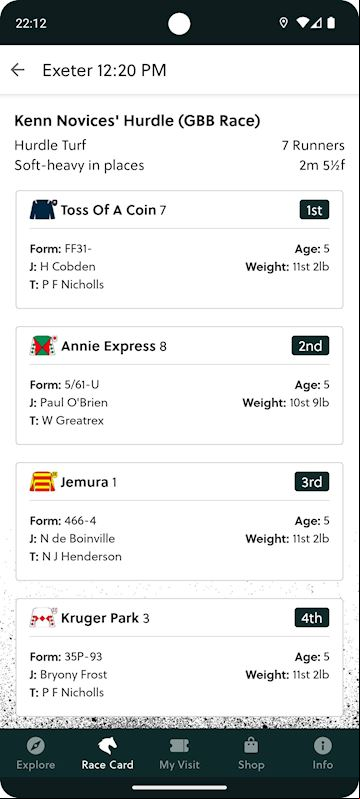
Task: Open the Annie Express runner name
Action: point(108,347)
